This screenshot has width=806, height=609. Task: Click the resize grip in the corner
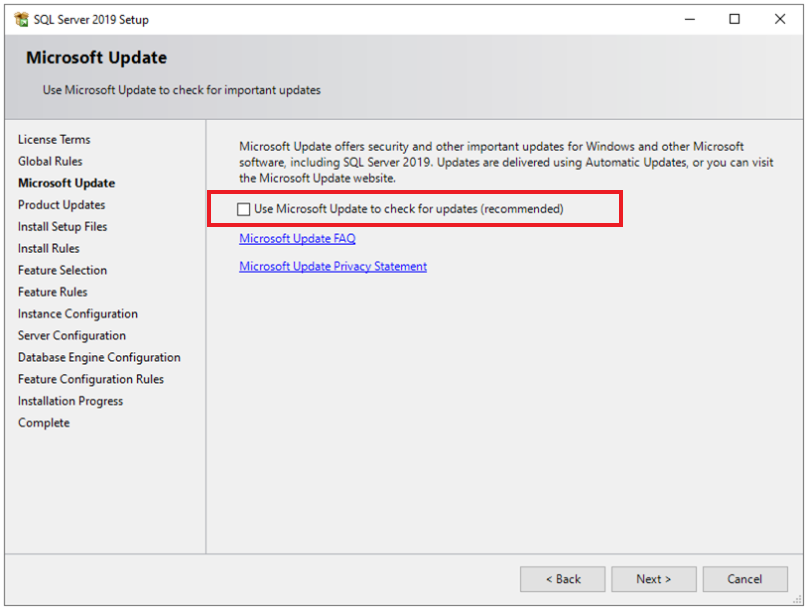(795, 600)
